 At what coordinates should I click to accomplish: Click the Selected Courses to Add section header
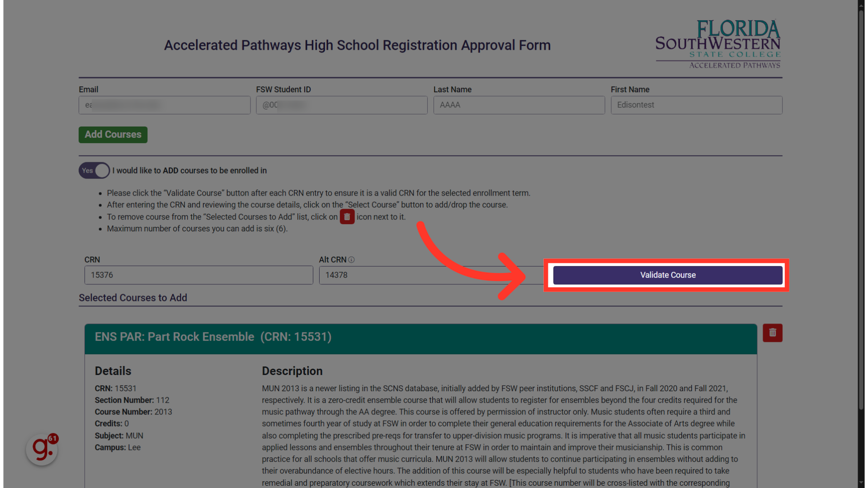click(x=132, y=298)
